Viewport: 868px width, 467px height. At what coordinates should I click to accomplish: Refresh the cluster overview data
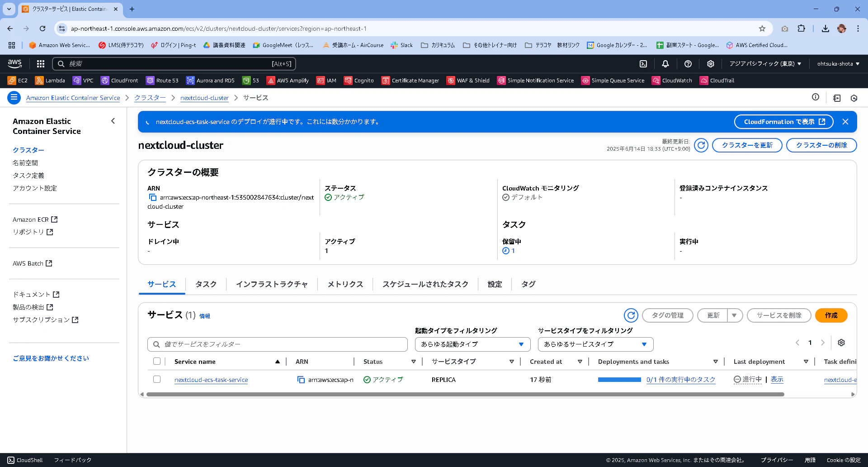[x=701, y=145]
